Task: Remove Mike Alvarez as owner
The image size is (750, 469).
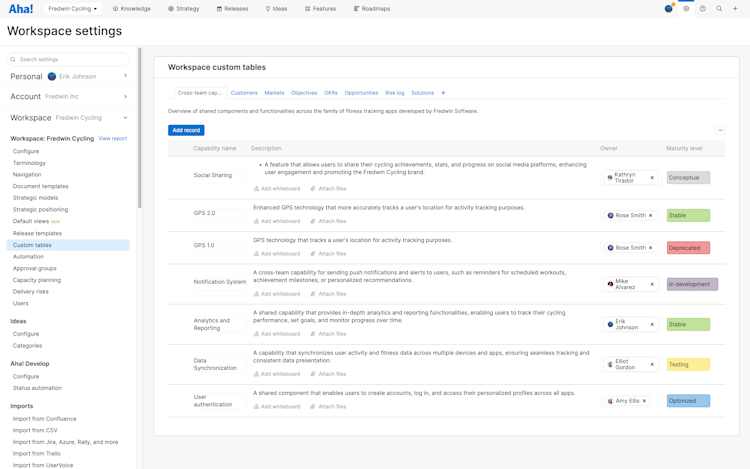Action: (652, 284)
